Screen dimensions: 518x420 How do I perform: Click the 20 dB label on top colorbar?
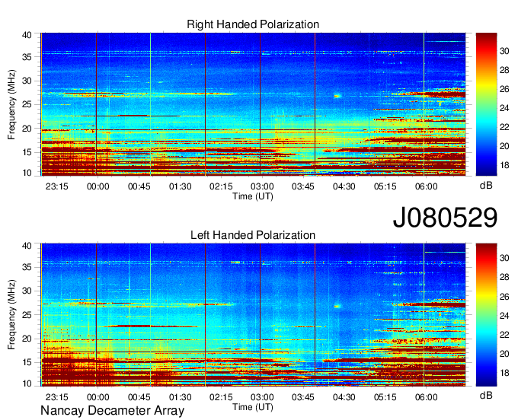(x=504, y=146)
